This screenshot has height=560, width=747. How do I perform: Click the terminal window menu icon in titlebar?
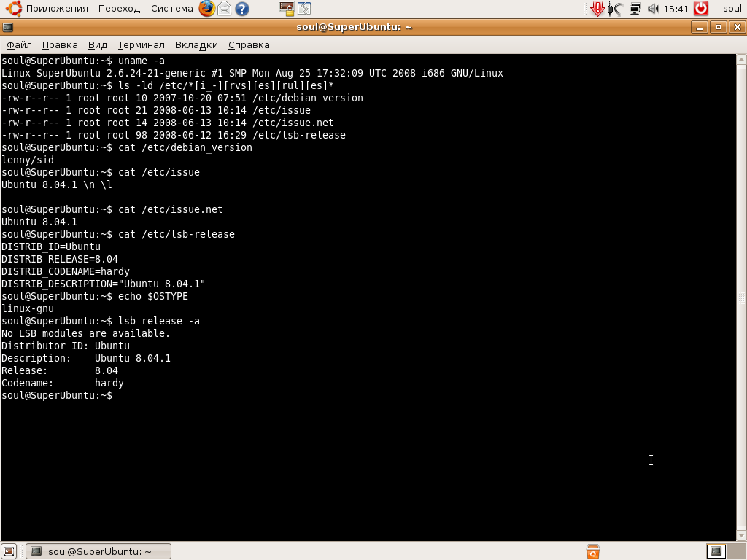7,27
